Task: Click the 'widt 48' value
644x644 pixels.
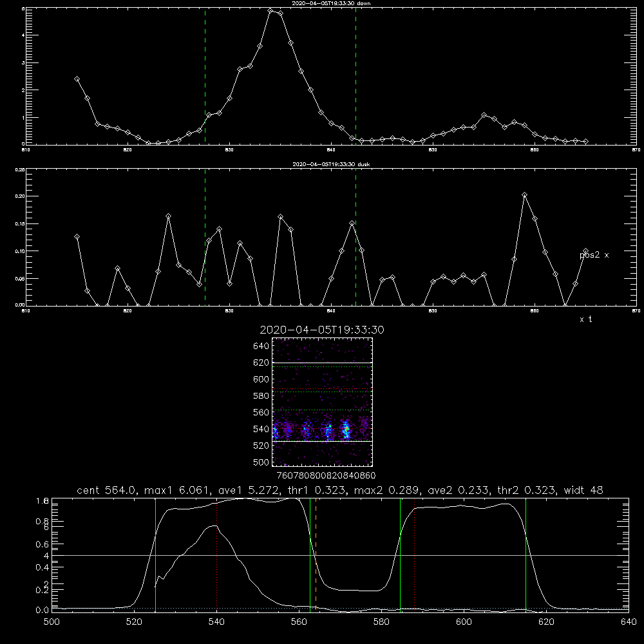Action: [x=583, y=490]
